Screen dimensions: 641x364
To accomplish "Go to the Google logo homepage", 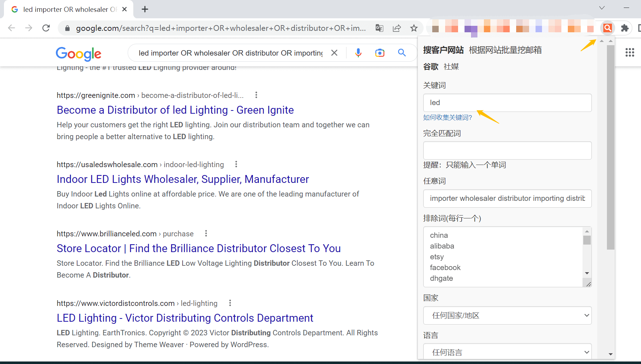I will [x=79, y=54].
